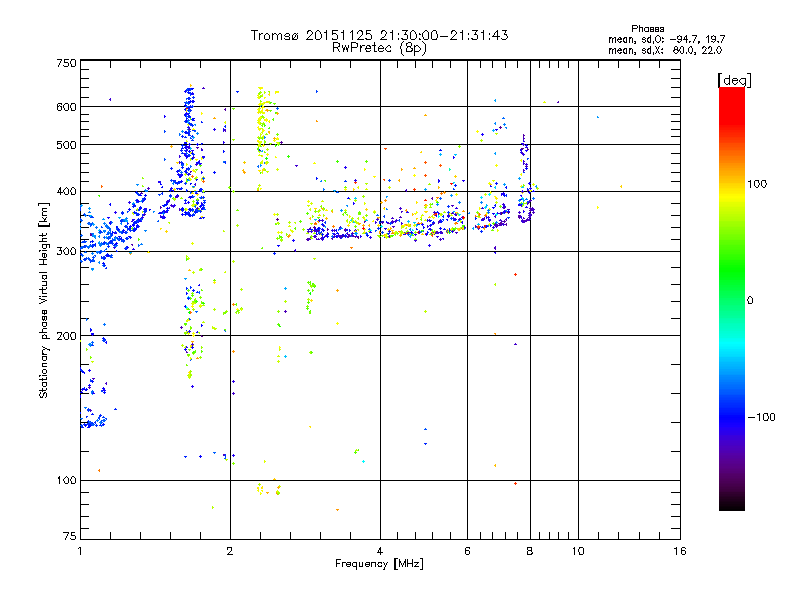
Task: Click the frequency axis "1" tick label
Action: [80, 551]
